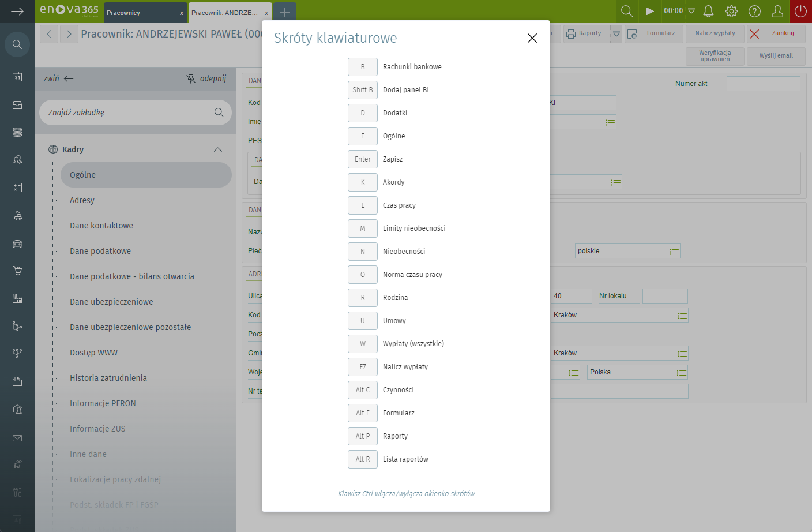Select Dane kontaktowe in sidebar
Image resolution: width=812 pixels, height=532 pixels.
click(101, 226)
